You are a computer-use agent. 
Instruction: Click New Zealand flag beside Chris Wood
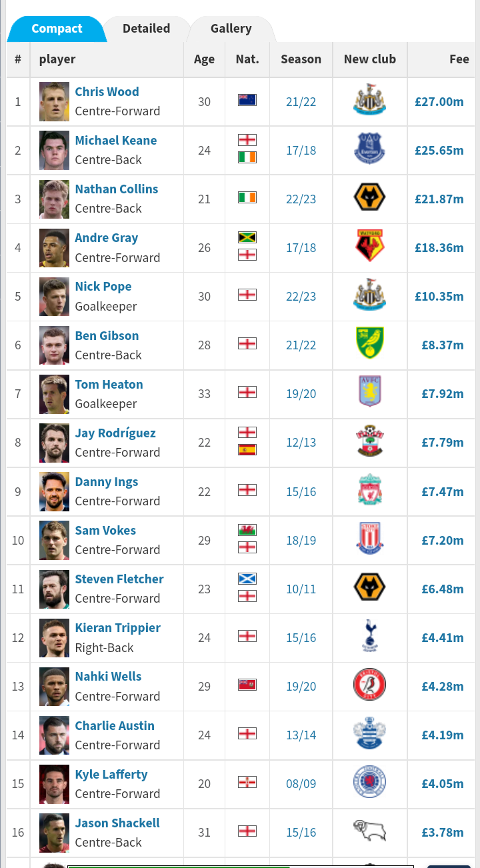click(247, 100)
